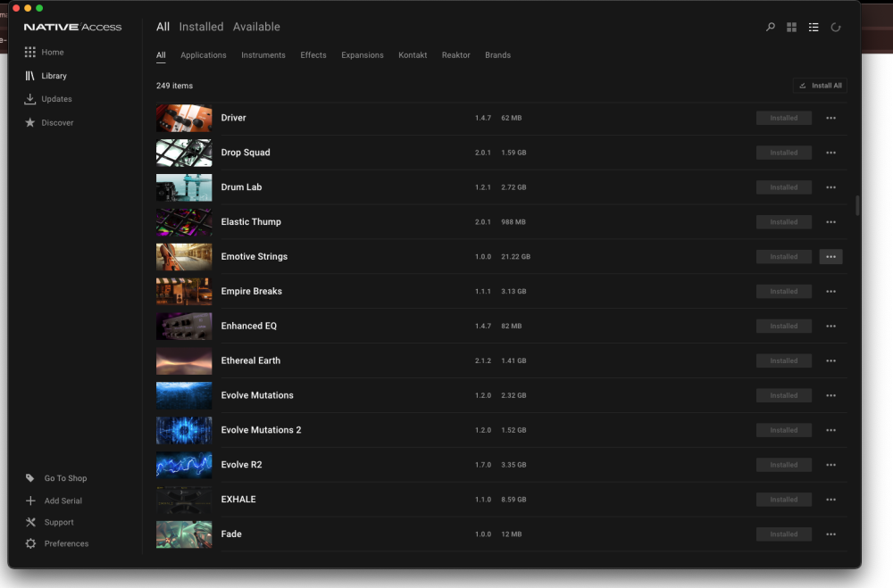Click the 249 items count text
893x588 pixels.
[x=174, y=86]
